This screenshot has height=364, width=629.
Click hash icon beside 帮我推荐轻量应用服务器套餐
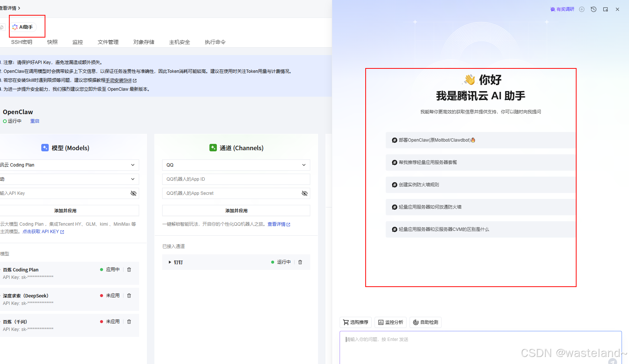pos(395,162)
